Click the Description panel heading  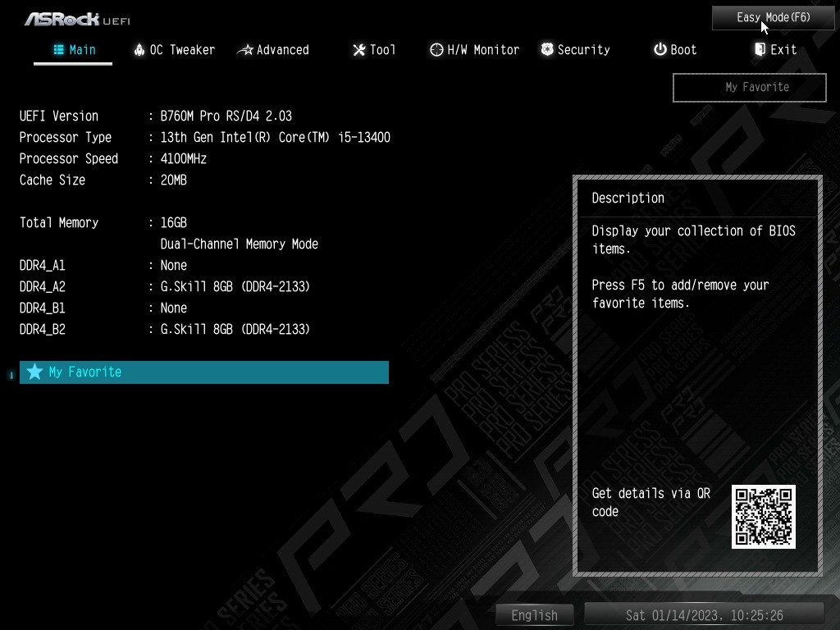tap(628, 199)
